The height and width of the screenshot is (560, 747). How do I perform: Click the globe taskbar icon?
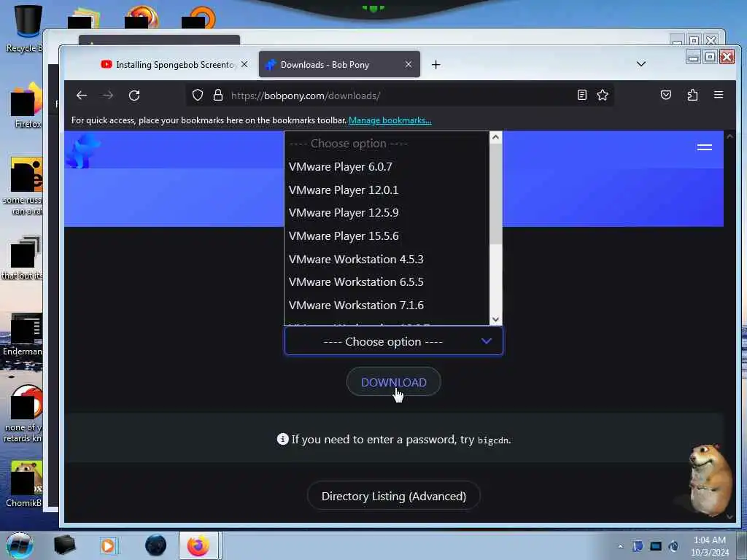coord(156,545)
